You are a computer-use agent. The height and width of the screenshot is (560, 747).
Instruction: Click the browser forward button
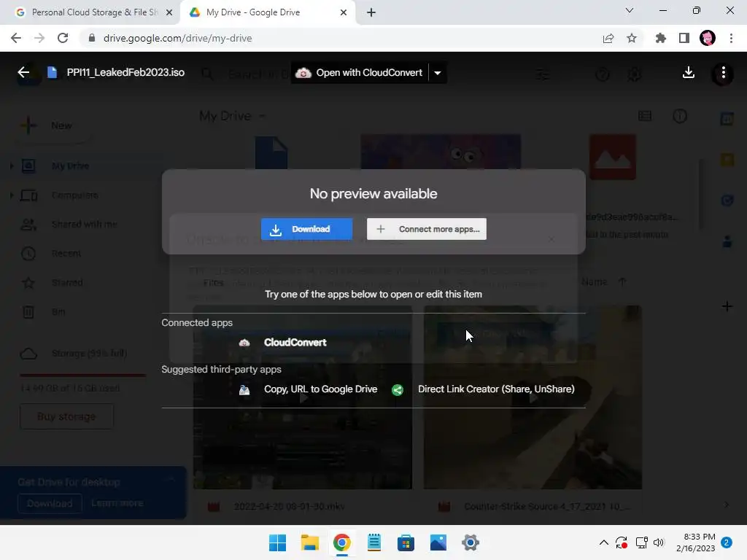(x=39, y=38)
